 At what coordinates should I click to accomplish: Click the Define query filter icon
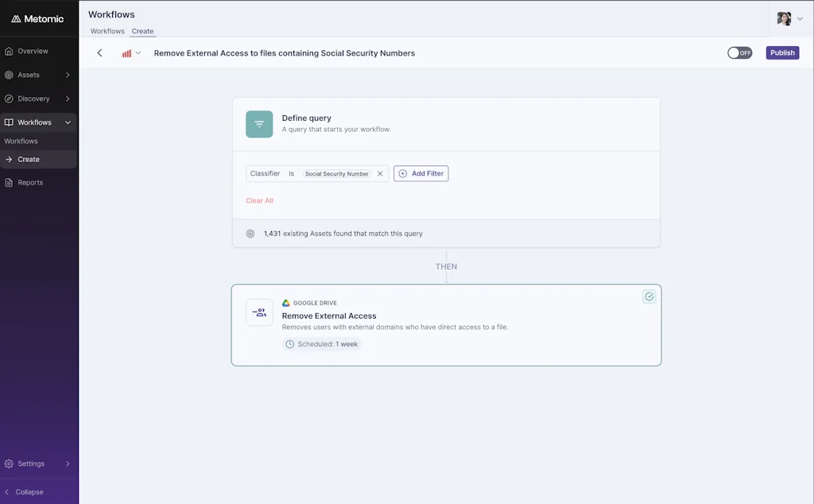[258, 124]
